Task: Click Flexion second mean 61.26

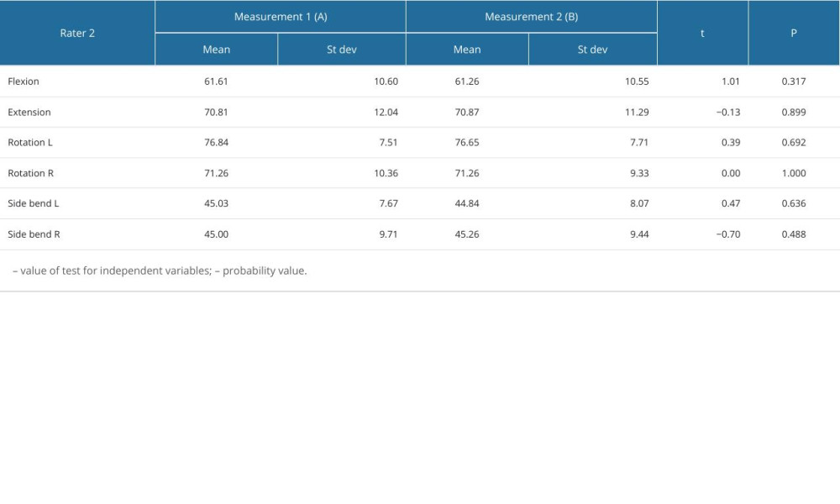Action: [467, 81]
